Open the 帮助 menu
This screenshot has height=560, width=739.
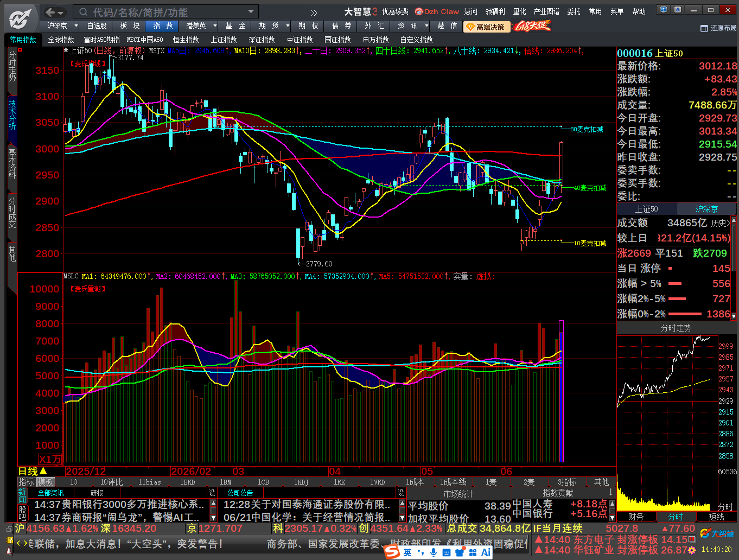click(x=639, y=11)
